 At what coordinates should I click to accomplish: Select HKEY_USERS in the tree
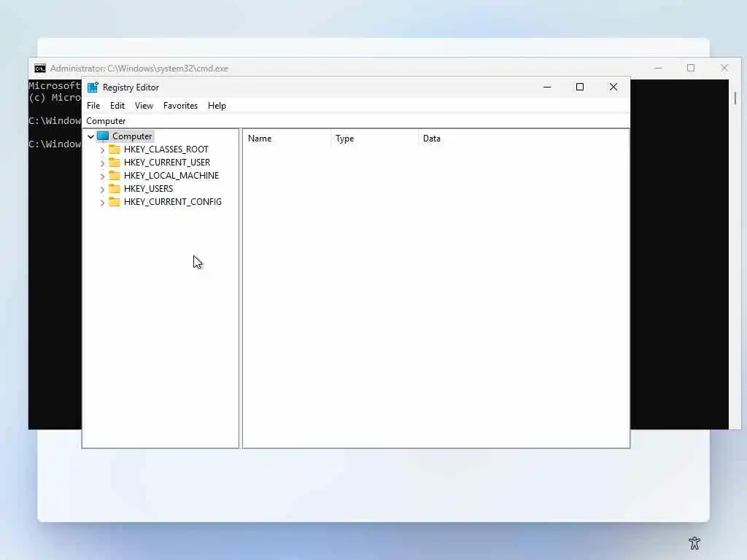click(148, 189)
